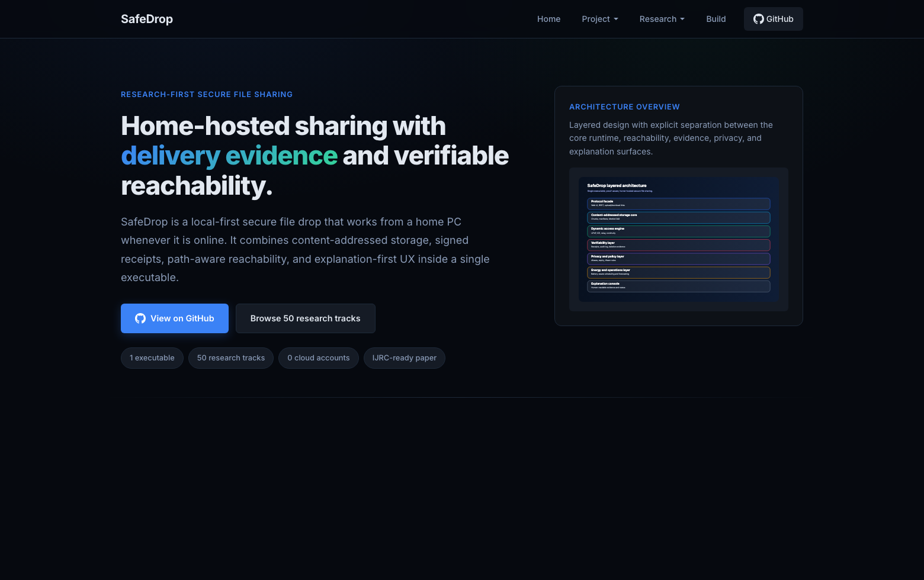Click the Verifiability layer box
The image size is (924, 580).
[x=678, y=244]
